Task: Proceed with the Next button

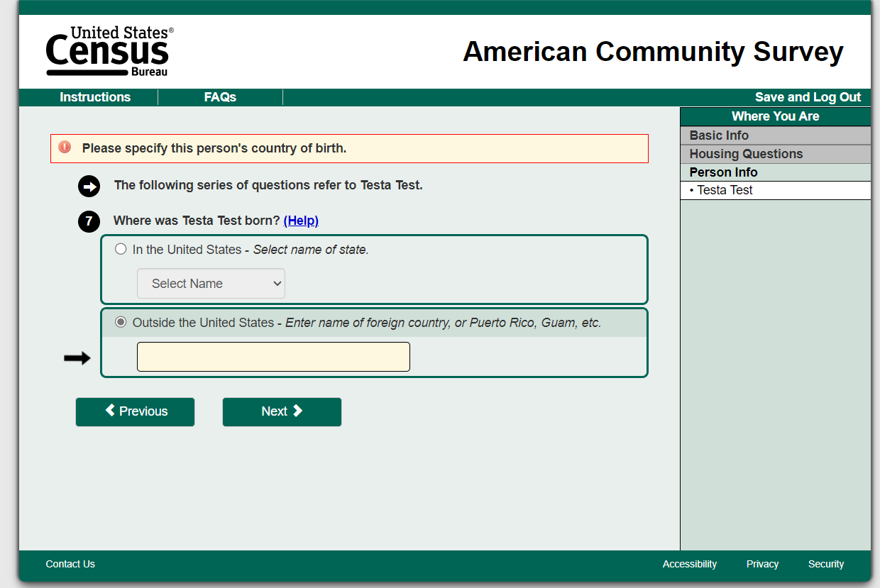Action: [282, 411]
